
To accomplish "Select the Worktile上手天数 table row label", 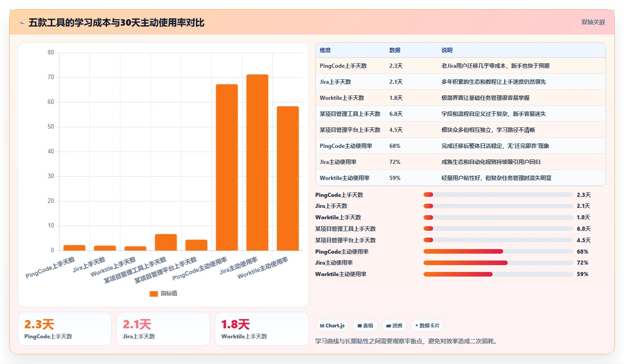I will pos(342,98).
